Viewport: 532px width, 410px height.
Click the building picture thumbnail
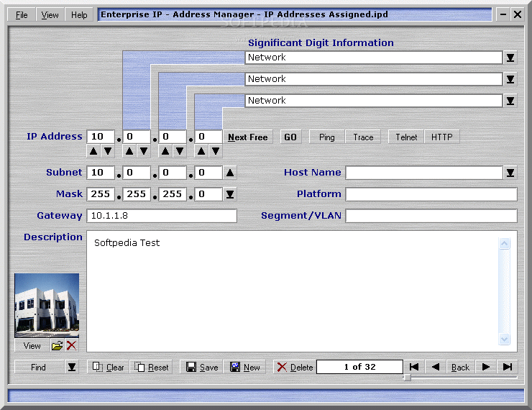point(47,305)
